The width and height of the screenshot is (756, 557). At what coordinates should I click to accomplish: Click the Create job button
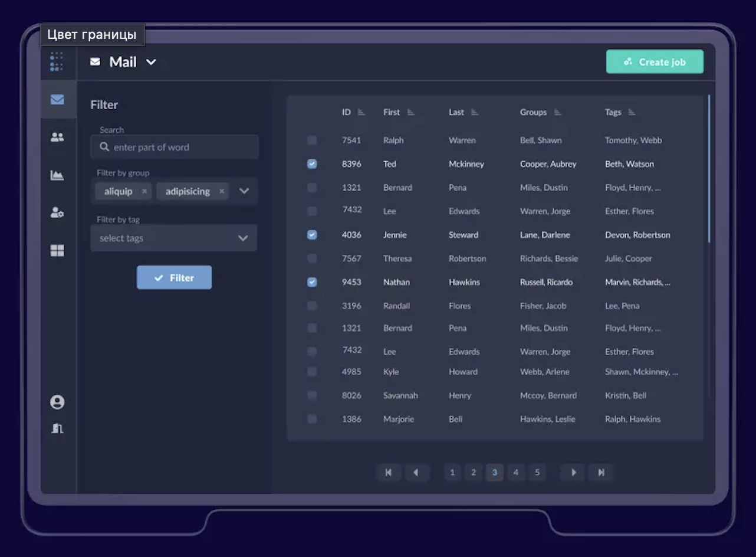pyautogui.click(x=655, y=61)
